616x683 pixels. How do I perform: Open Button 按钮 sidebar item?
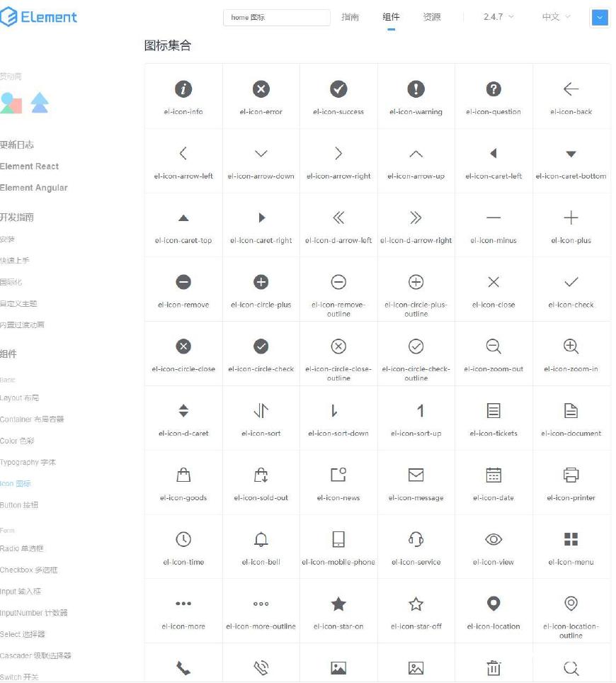(x=19, y=505)
